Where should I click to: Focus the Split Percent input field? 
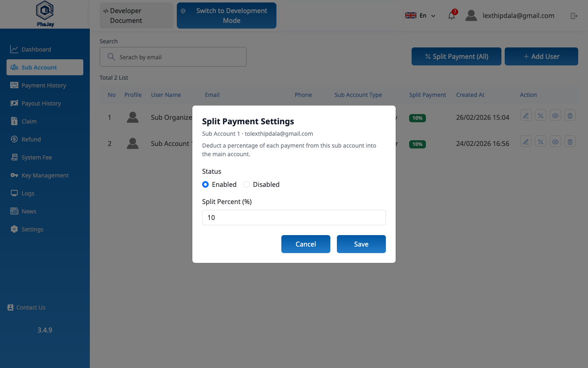coord(294,218)
